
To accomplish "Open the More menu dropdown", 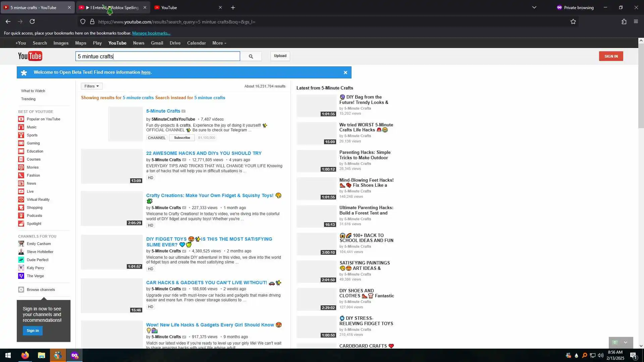I will [219, 43].
